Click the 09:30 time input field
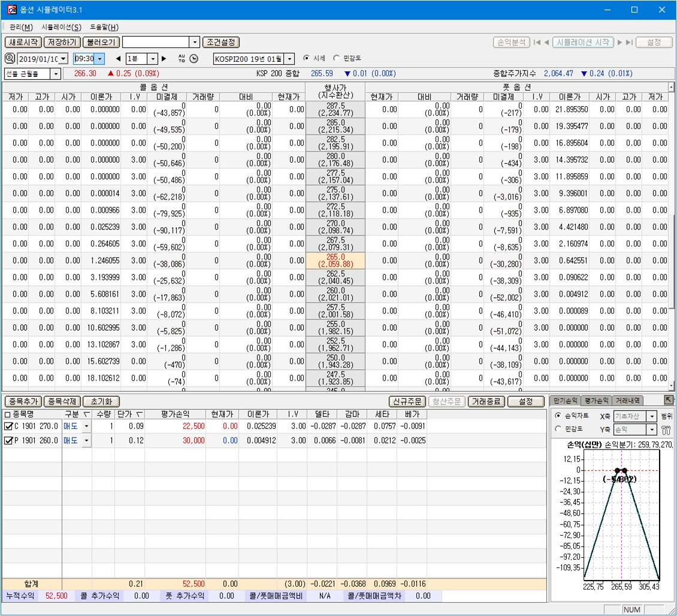 [x=84, y=59]
